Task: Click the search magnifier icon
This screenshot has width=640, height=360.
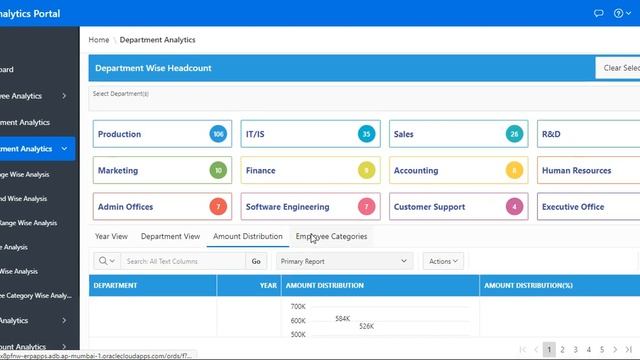Action: (x=103, y=261)
